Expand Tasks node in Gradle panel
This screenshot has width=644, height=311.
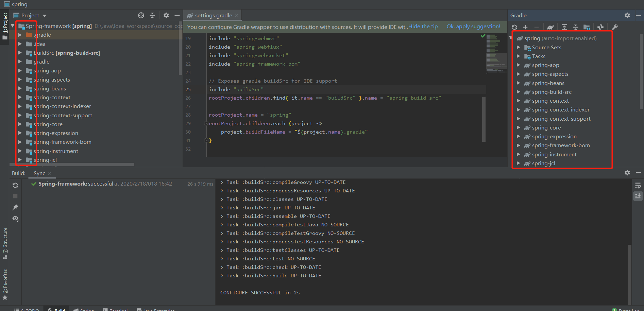pyautogui.click(x=519, y=56)
